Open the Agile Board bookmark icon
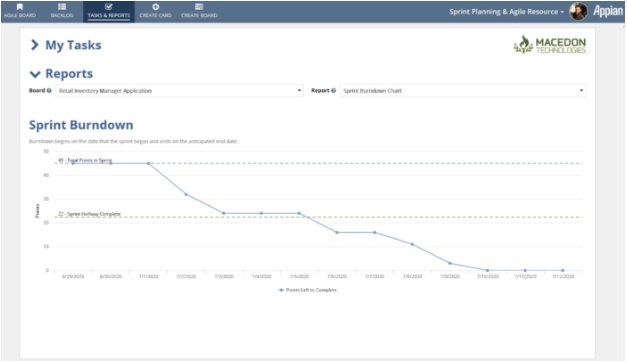 pyautogui.click(x=20, y=7)
